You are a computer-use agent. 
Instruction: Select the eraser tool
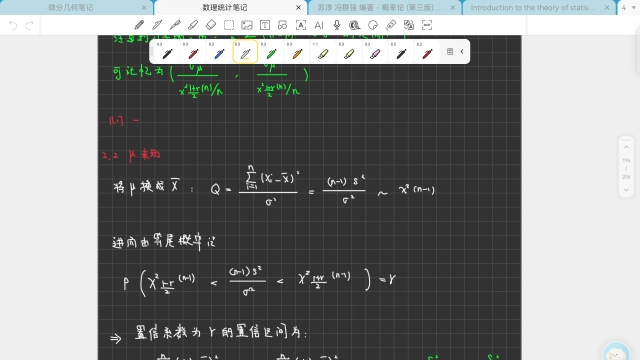[x=211, y=25]
